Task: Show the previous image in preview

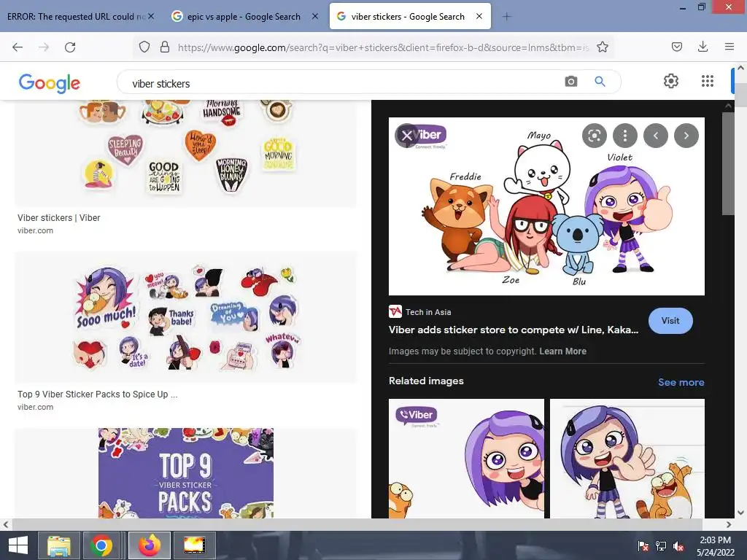Action: click(x=656, y=136)
